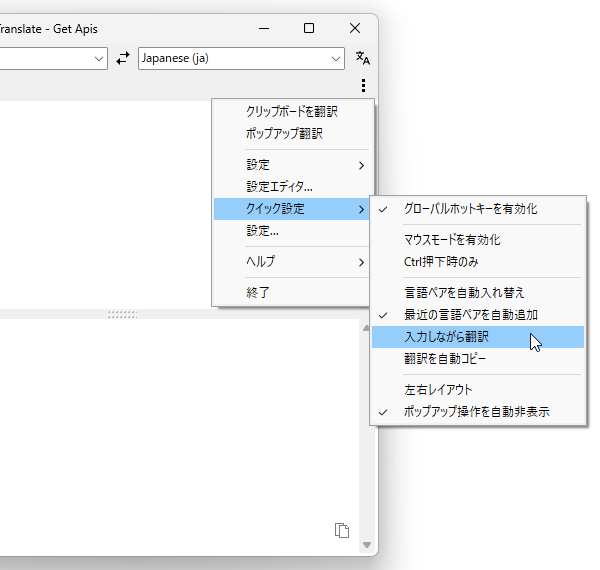Image resolution: width=600 pixels, height=570 pixels.
Task: Toggle 最近の言語ペアを自動追加 option
Action: 478,315
